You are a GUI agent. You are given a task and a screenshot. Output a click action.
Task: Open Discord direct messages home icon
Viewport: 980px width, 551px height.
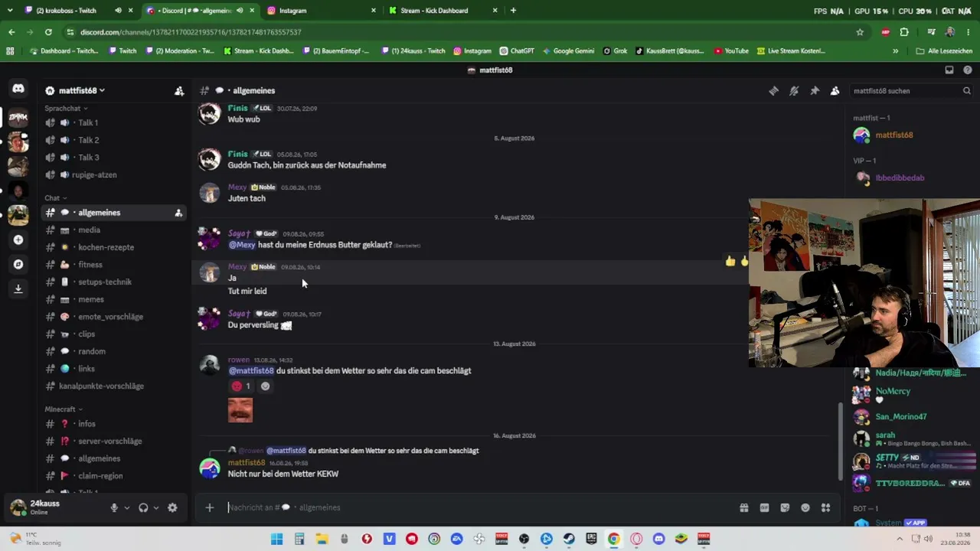click(x=18, y=89)
